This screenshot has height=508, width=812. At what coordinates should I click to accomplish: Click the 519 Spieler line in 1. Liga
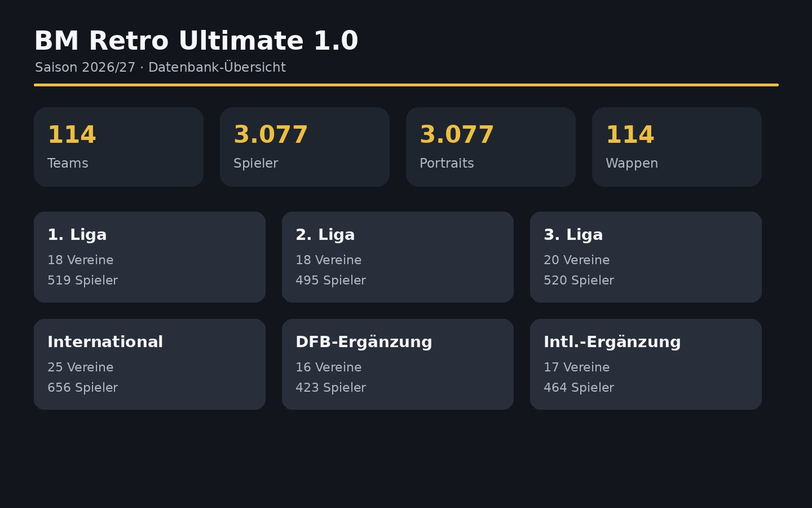[x=82, y=281]
